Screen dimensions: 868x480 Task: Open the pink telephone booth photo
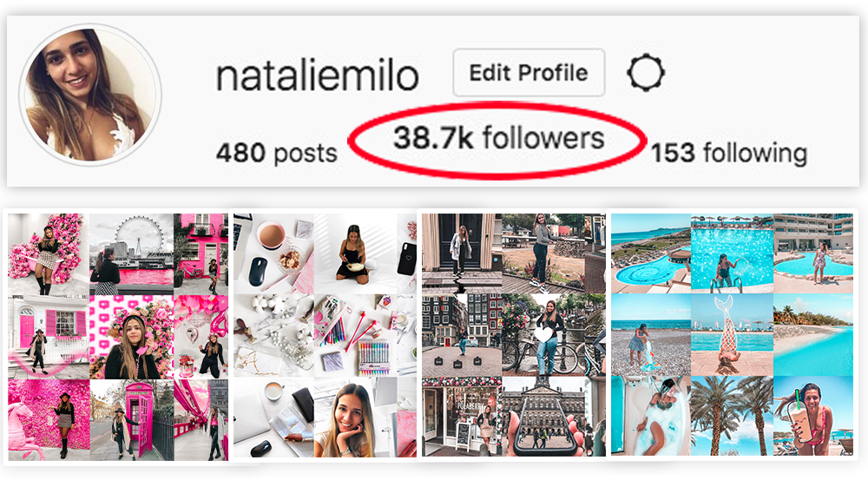tap(132, 419)
